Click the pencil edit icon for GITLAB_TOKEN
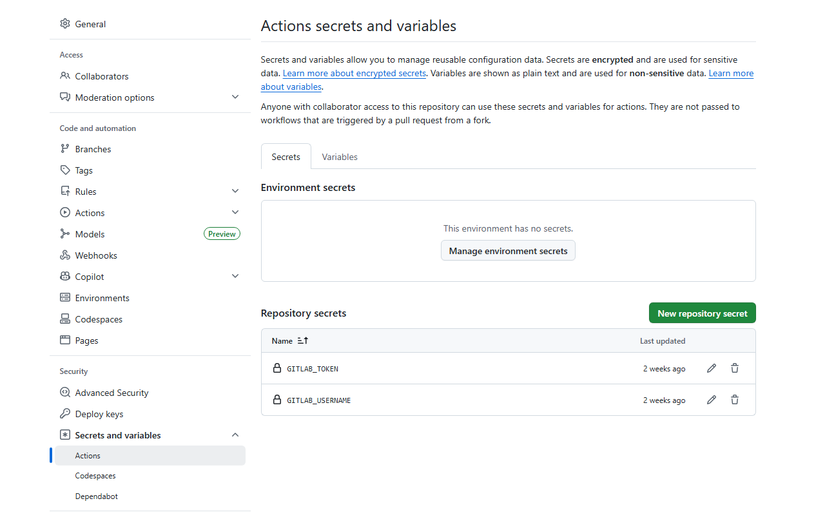Screen dimensions: 825x514 [x=711, y=368]
